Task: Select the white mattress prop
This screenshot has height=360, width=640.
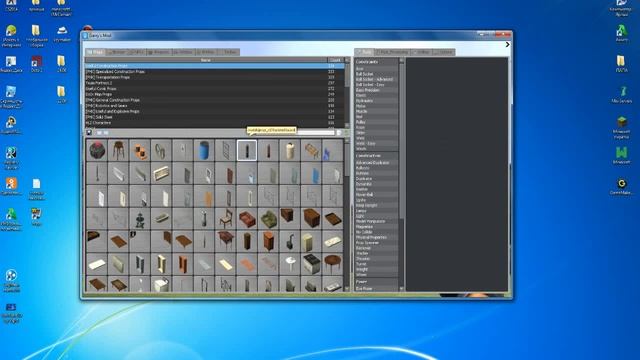Action: pos(332,241)
